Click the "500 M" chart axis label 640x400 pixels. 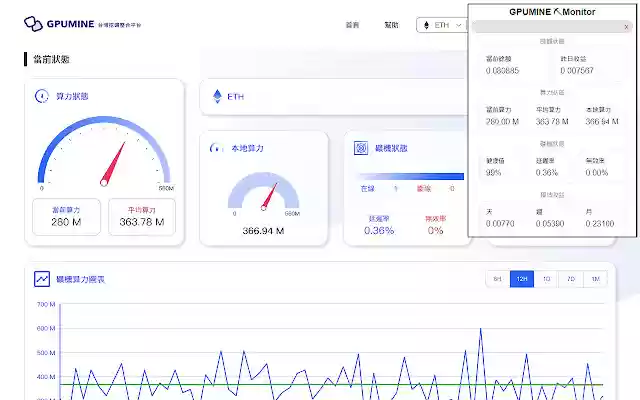coord(46,353)
